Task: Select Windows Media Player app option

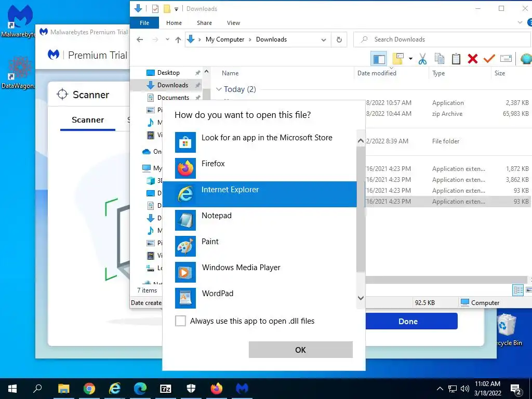Action: (260, 272)
